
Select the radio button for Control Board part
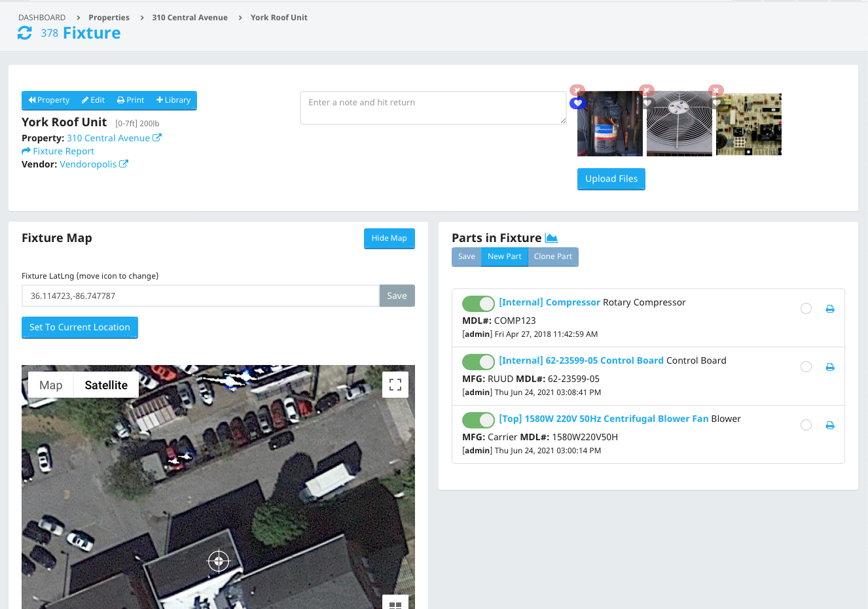pyautogui.click(x=806, y=367)
